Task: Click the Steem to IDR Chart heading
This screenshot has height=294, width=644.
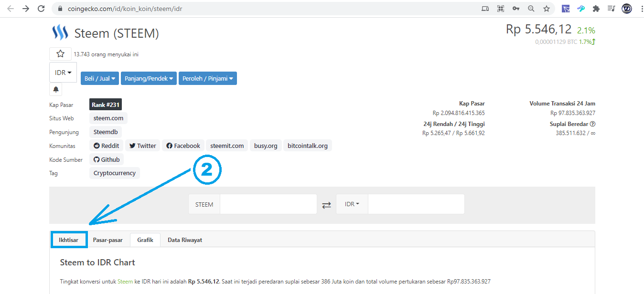Action: 97,262
